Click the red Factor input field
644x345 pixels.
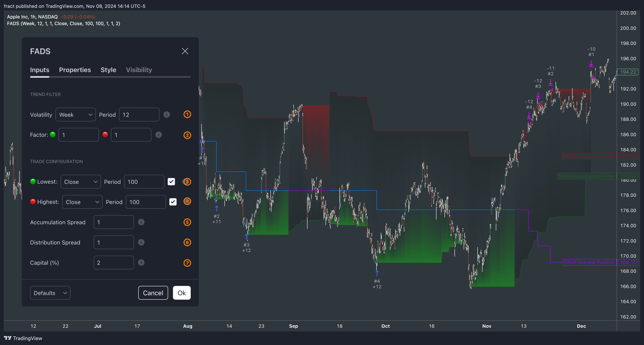pyautogui.click(x=131, y=135)
